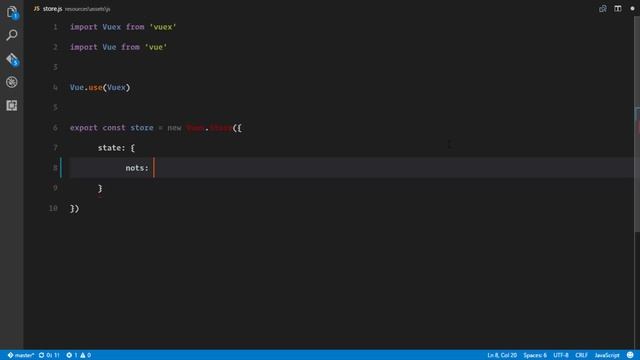Open the Source Control view
The height and width of the screenshot is (360, 640).
pyautogui.click(x=12, y=60)
